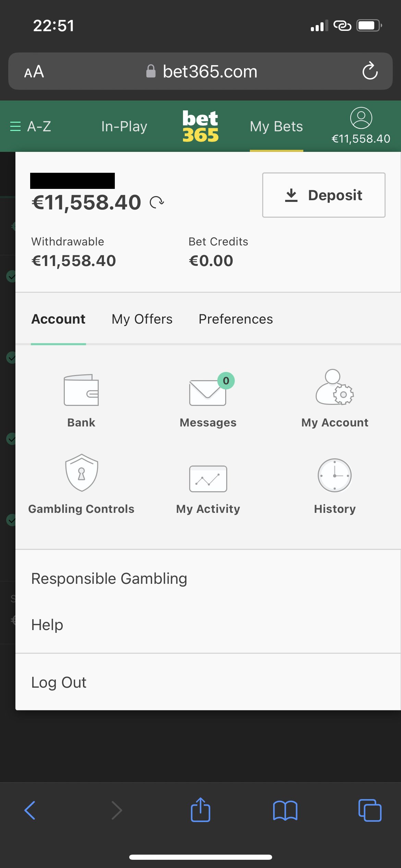The image size is (401, 868).
Task: Open Gambling Controls shield icon
Action: [x=82, y=473]
